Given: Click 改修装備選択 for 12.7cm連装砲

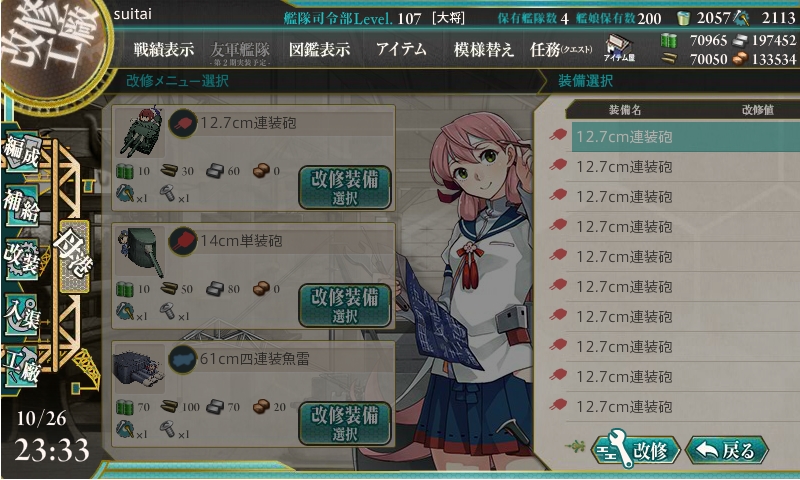Looking at the screenshot, I should [x=345, y=187].
